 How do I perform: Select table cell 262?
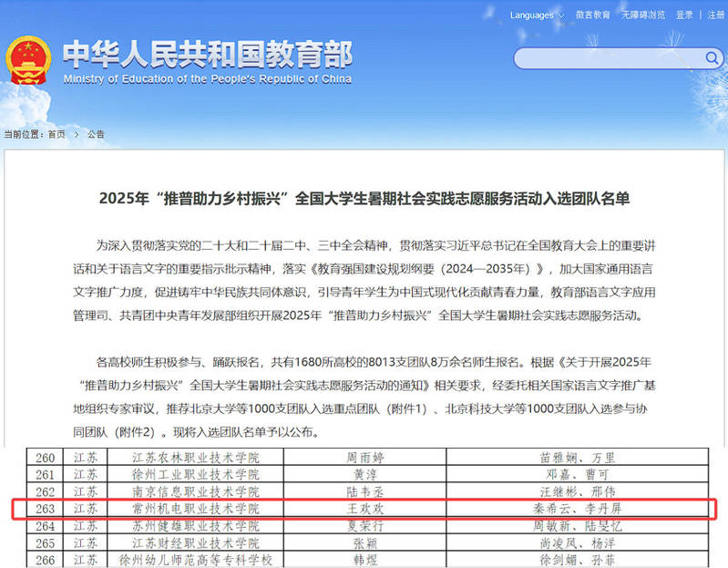click(x=45, y=491)
